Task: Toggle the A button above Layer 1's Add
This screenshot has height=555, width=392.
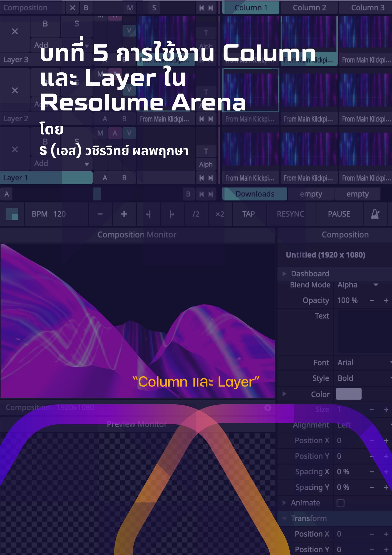Action: pyautogui.click(x=115, y=133)
